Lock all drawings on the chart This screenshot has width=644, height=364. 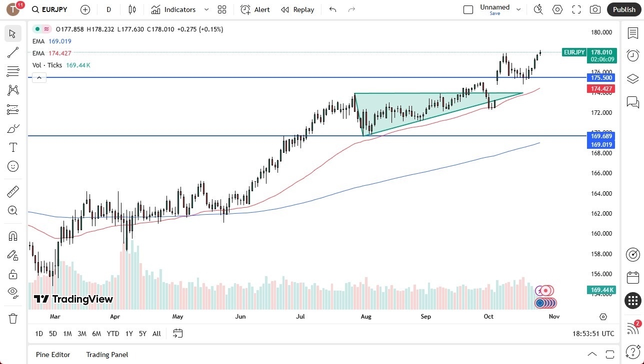pos(12,274)
